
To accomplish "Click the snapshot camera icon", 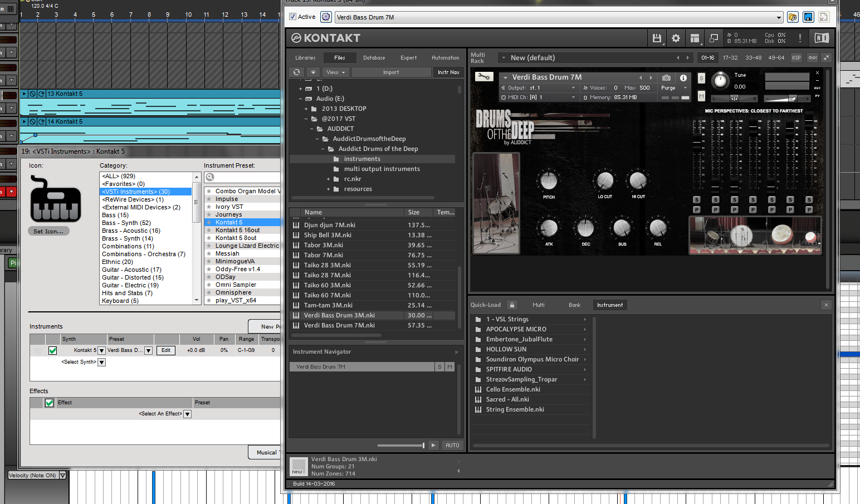I will 666,78.
